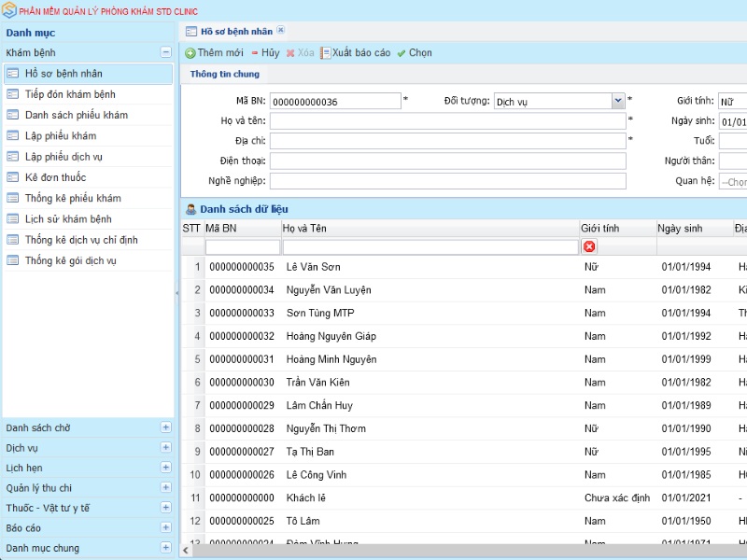Click the Họ và Tên column filter box
Viewport: 747px width, 560px height.
(430, 247)
